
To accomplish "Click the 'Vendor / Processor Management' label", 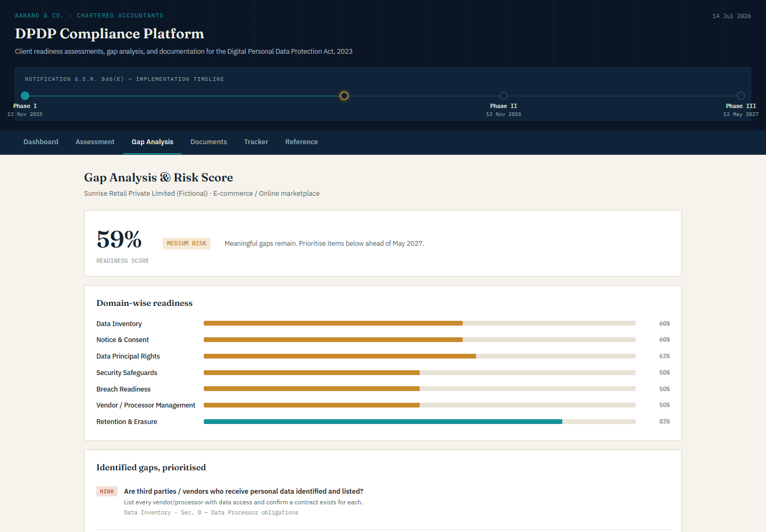I will pos(146,405).
